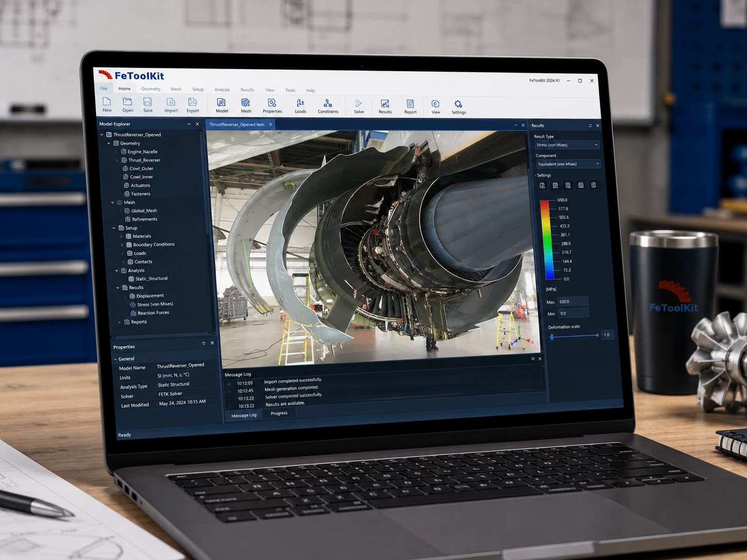
Task: Switch to the Analysis ribbon tab
Action: [222, 89]
